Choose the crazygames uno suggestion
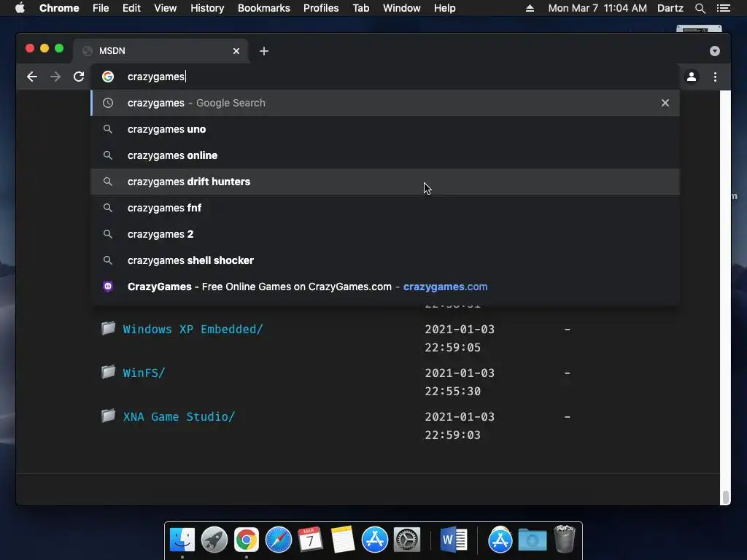The image size is (747, 560). (385, 129)
